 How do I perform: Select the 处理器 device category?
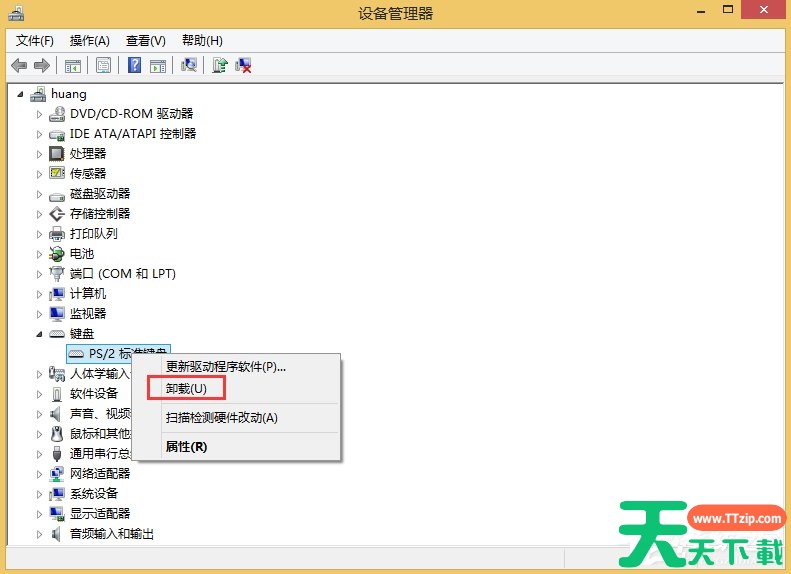click(x=88, y=154)
